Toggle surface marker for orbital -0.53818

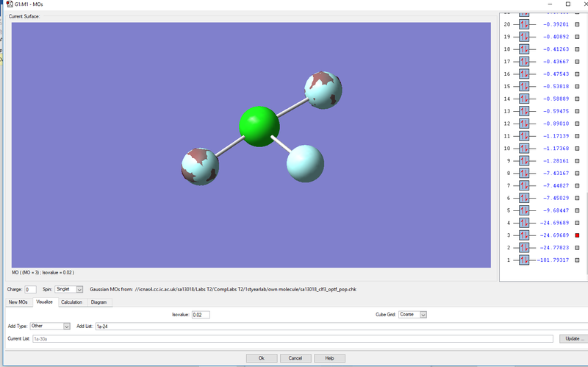[x=577, y=86]
